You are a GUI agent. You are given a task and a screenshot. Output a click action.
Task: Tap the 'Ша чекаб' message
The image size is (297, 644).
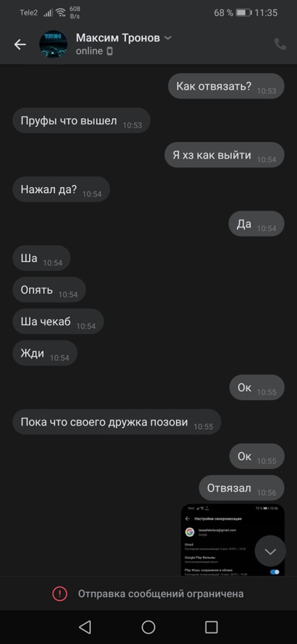[58, 321]
